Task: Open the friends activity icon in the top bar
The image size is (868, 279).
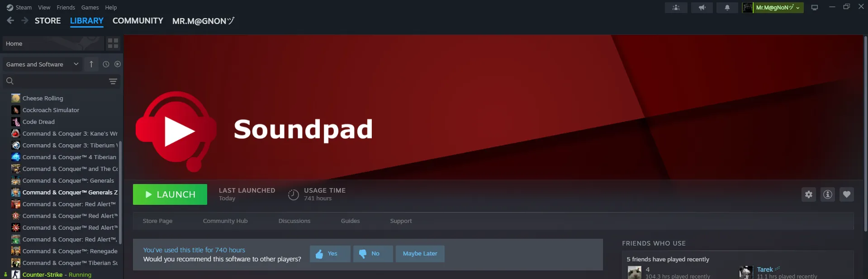Action: click(676, 8)
